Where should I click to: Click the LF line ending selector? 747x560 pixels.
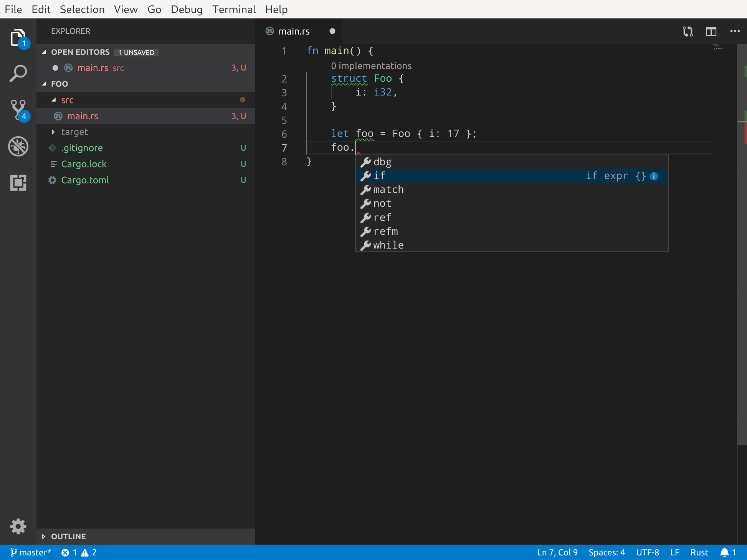[674, 552]
